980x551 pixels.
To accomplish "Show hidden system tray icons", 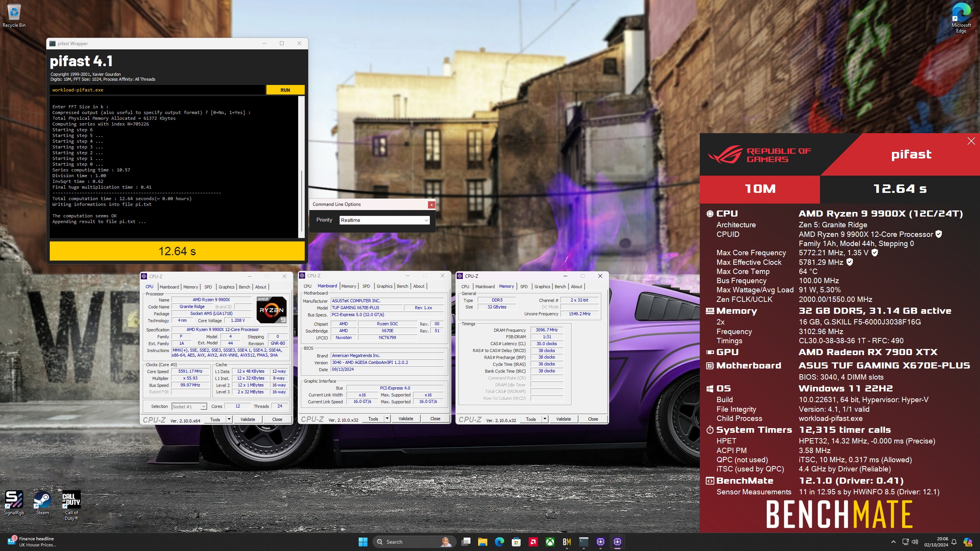I will click(893, 542).
